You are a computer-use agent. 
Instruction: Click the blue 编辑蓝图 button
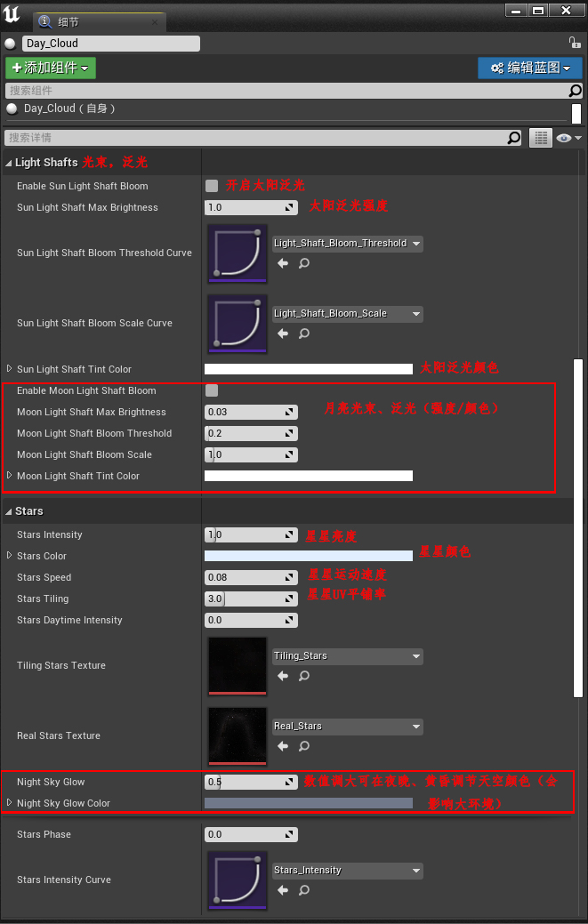(530, 68)
